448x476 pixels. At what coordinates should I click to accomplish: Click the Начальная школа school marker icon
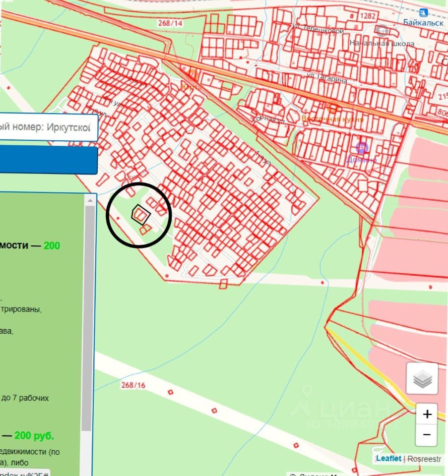(x=382, y=30)
